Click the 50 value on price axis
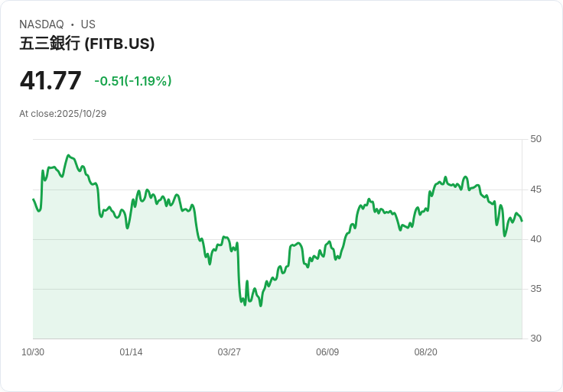563x392 pixels. click(x=535, y=139)
